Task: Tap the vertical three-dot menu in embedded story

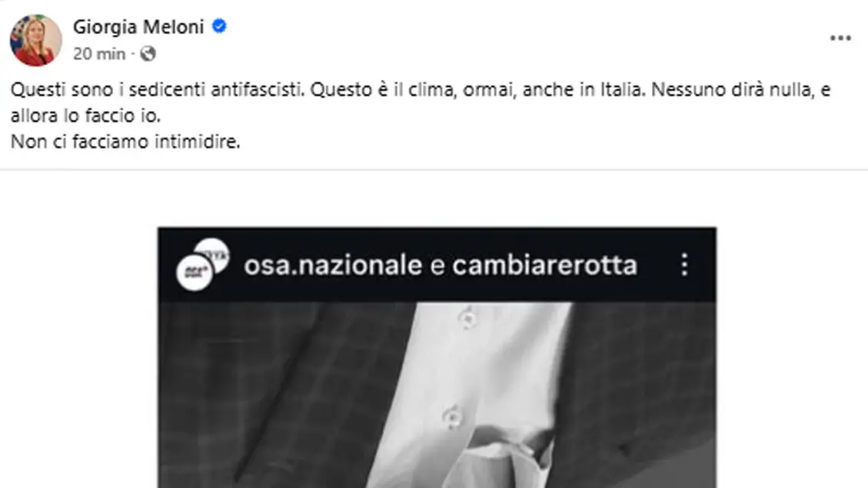Action: (x=685, y=264)
